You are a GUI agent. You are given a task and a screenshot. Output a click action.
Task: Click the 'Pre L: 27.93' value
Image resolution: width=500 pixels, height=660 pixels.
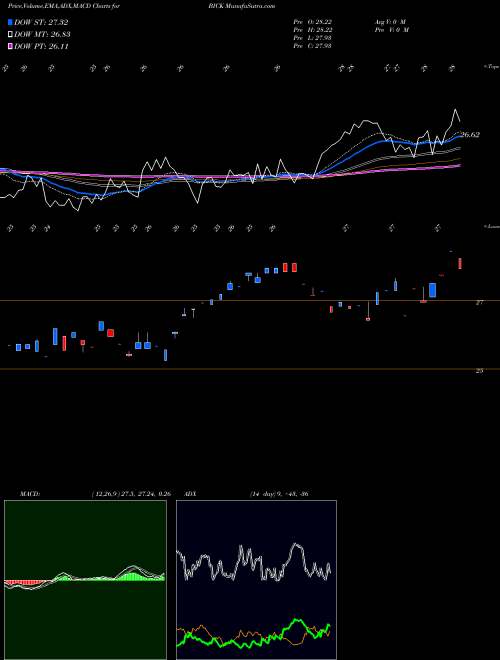312,38
